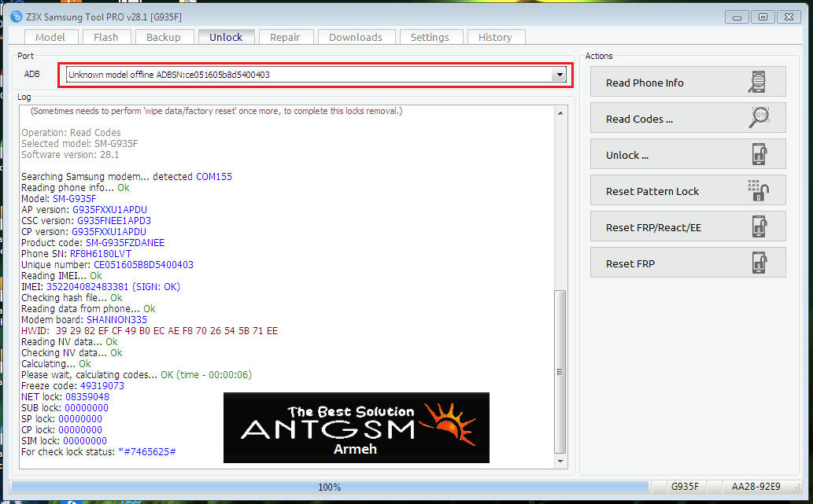The image size is (813, 504).
Task: Click SP lock value 00000000
Action: click(x=80, y=418)
